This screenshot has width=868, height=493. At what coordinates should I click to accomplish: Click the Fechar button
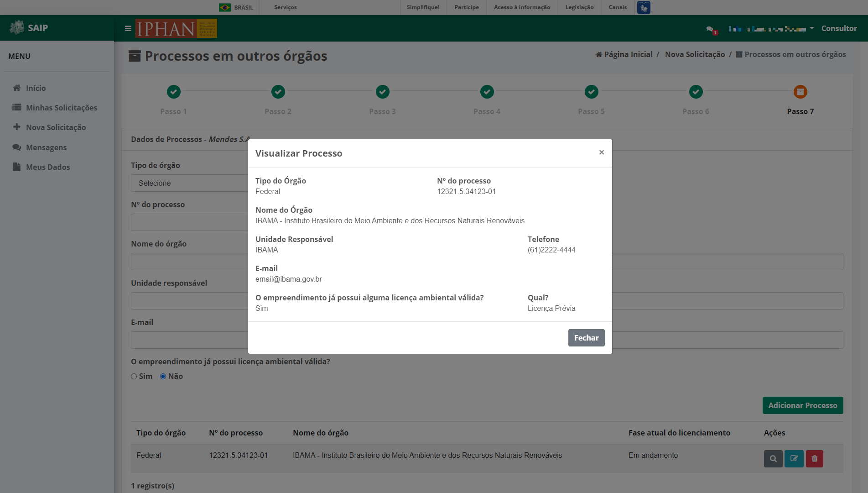click(x=586, y=338)
